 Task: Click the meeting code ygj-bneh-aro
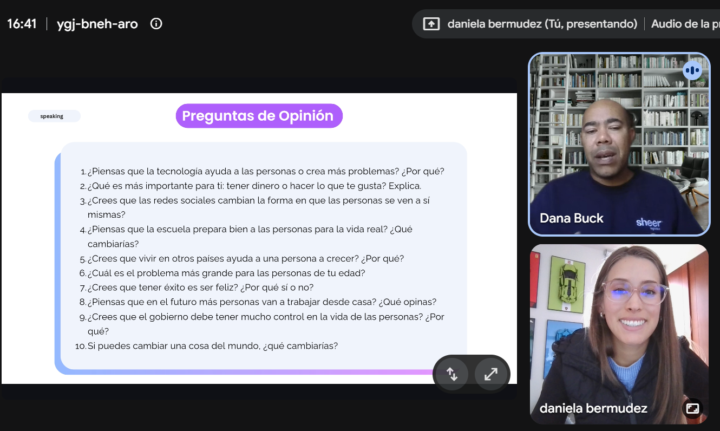point(97,24)
